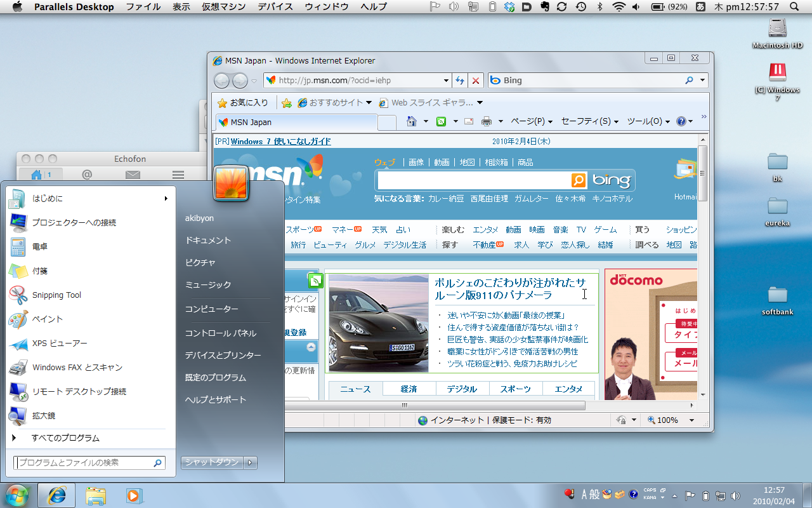Open the Bing search provider dropdown
Viewport: 812px width, 508px height.
702,81
